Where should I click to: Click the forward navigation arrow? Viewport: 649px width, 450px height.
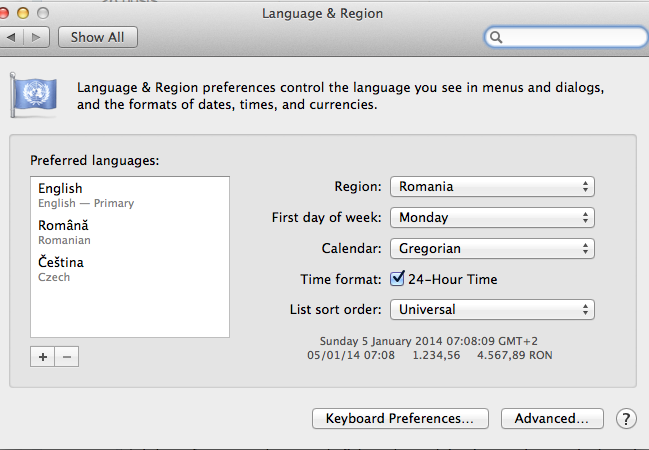coord(37,37)
